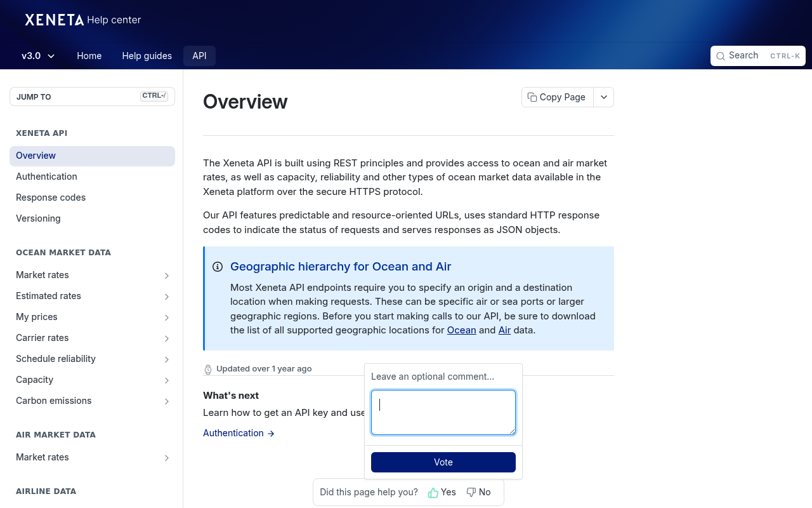Click the AIRLINE DATA section header
Image resolution: width=812 pixels, height=508 pixels.
[x=46, y=491]
